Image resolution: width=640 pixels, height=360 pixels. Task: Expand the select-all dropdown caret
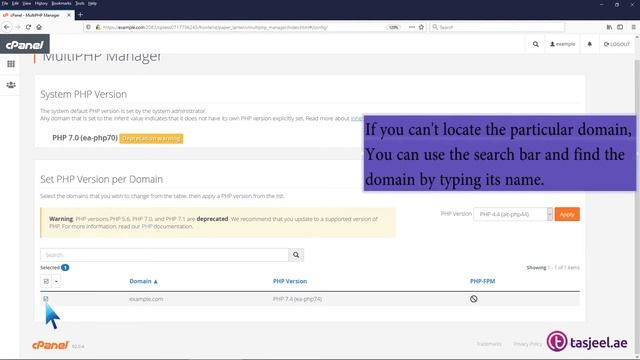pyautogui.click(x=56, y=281)
